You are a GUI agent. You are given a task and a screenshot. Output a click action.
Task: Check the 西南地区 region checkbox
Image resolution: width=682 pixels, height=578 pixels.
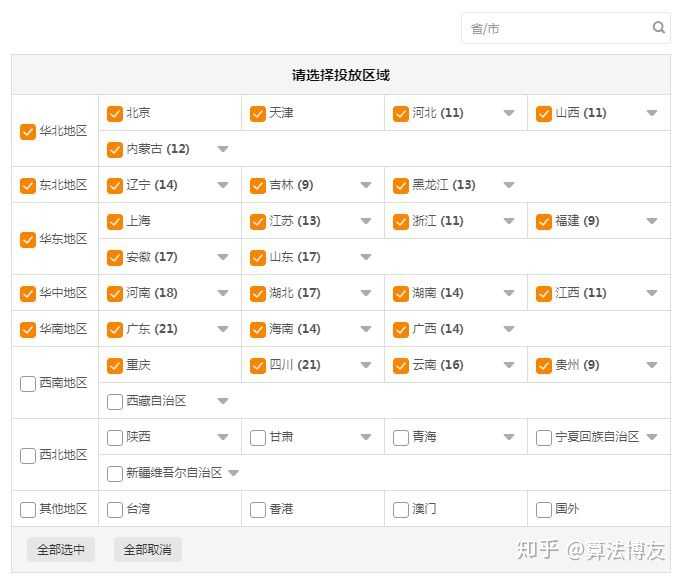point(28,383)
